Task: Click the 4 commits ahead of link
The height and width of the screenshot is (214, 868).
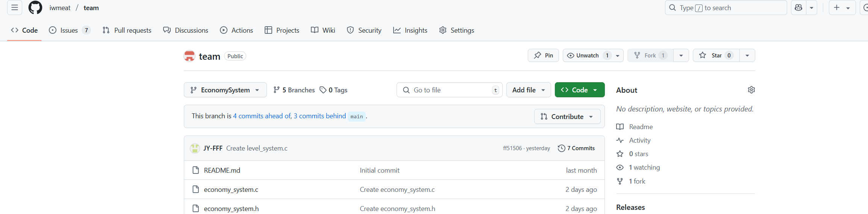Action: pyautogui.click(x=262, y=116)
